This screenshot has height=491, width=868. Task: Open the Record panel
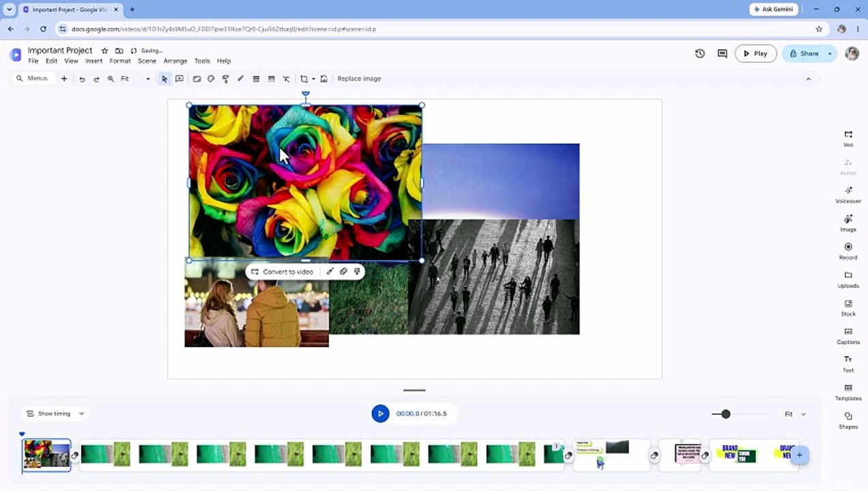coord(848,251)
